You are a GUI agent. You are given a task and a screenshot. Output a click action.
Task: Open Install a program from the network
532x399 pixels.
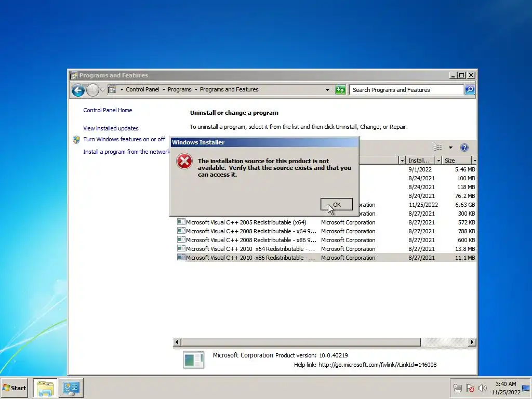pos(126,152)
